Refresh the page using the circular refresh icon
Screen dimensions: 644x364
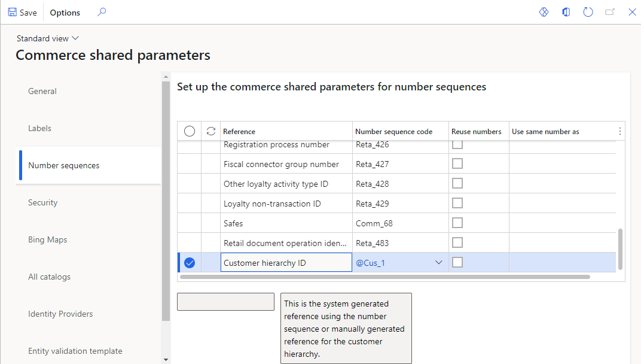tap(588, 11)
